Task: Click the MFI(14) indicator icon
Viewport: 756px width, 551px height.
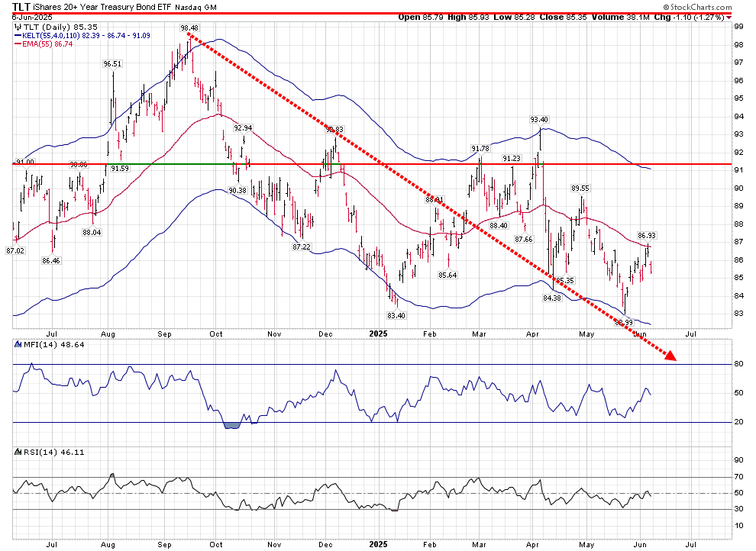Action: 19,345
